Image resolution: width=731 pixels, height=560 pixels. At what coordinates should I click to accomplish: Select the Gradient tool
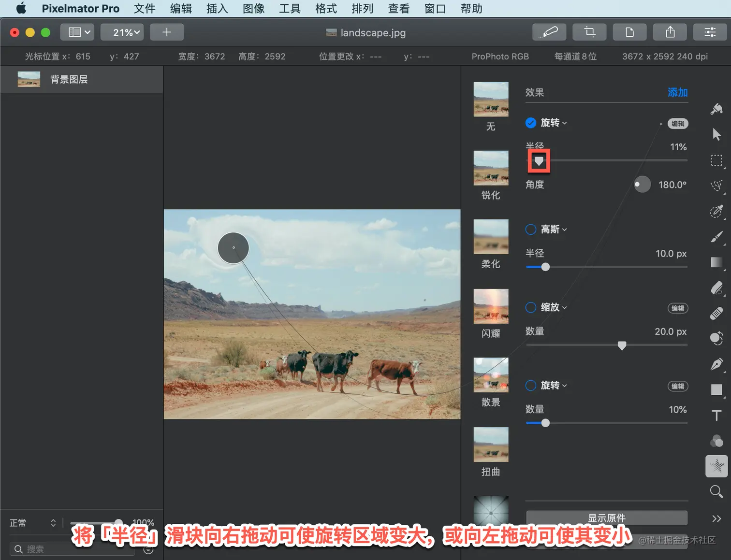[716, 262]
